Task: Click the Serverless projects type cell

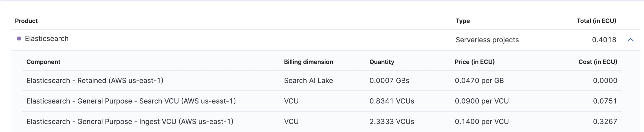Action: 487,40
